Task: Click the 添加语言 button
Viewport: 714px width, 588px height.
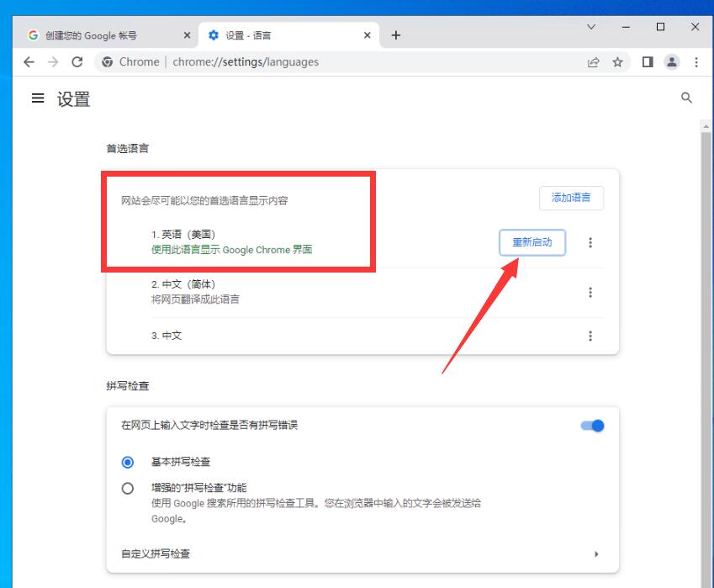Action: click(571, 198)
